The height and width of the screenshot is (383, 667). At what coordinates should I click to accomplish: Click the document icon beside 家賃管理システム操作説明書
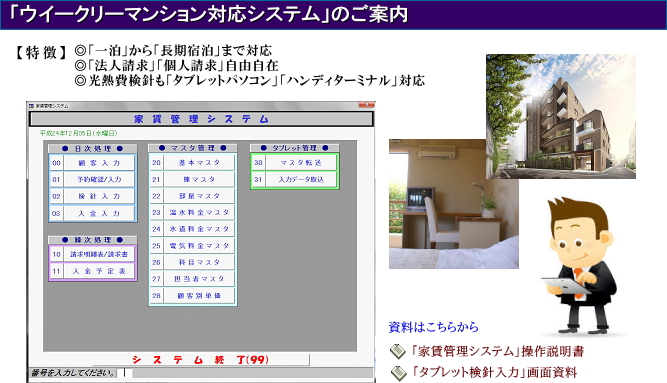point(398,352)
